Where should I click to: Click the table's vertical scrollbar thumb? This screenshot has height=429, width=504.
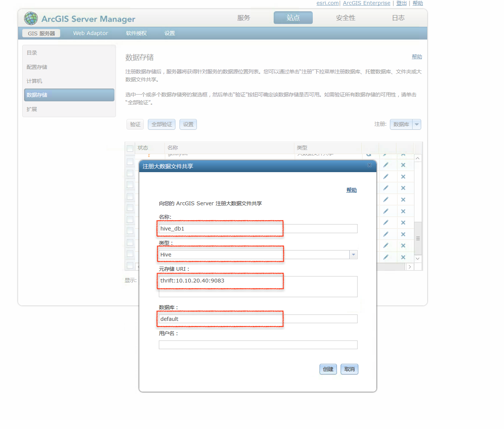418,238
